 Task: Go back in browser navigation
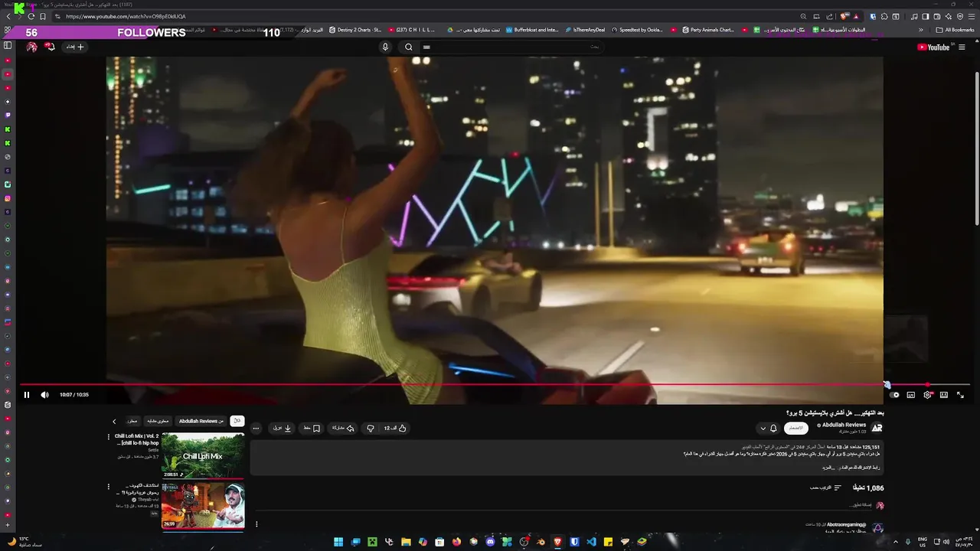point(8,16)
